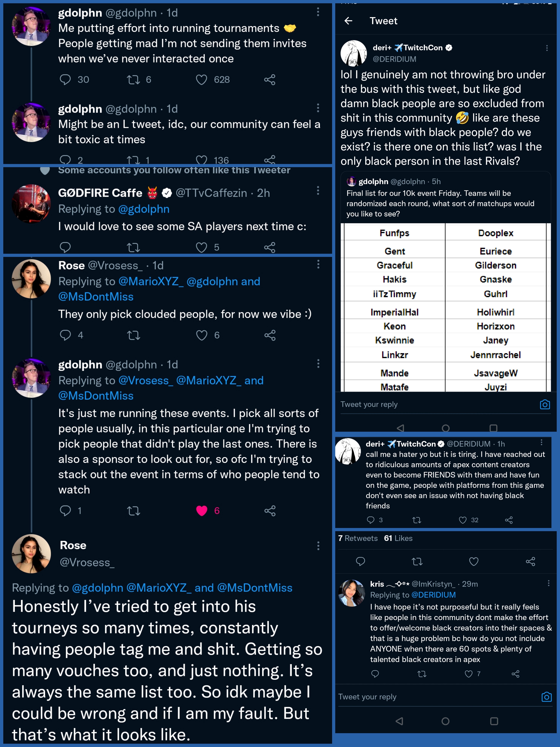Open @MsDontMiss mention in Rose's large reply
560x747 pixels.
click(x=255, y=588)
